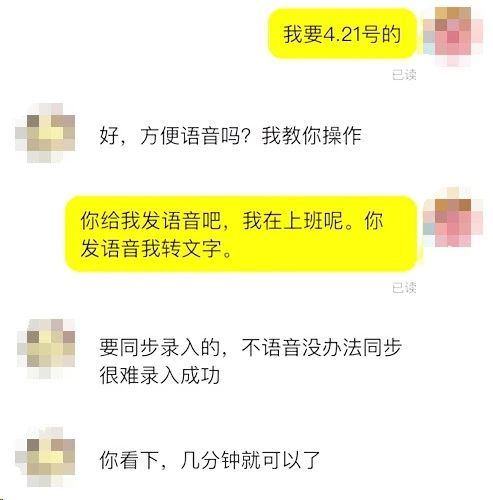
Task: Tap the pink avatar beside "你给我发语音吧" bubble
Action: (x=453, y=217)
